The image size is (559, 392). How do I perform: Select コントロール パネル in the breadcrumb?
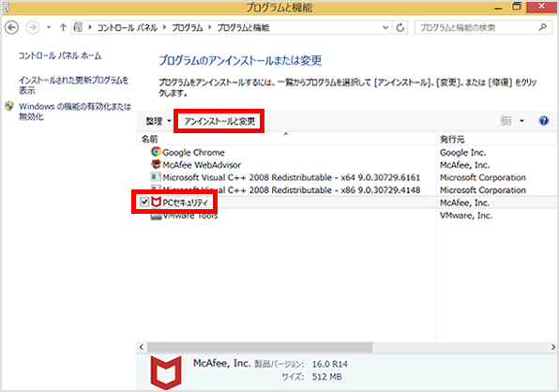[x=128, y=28]
